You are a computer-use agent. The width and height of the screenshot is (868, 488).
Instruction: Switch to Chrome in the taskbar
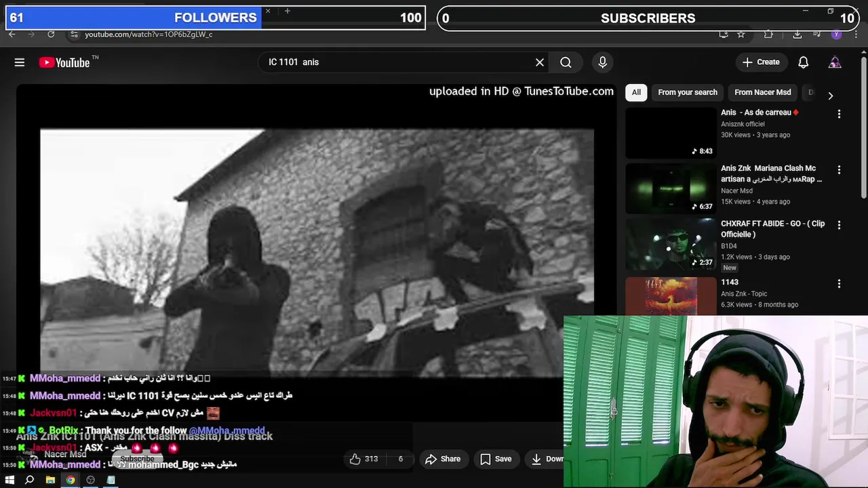coord(70,480)
